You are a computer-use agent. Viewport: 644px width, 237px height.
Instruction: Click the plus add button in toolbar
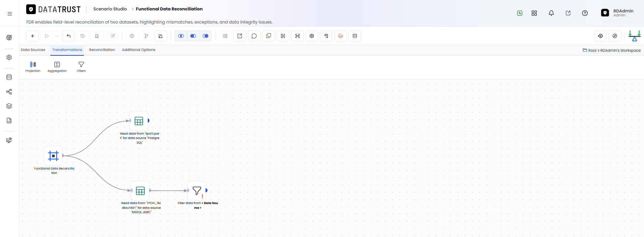click(33, 36)
